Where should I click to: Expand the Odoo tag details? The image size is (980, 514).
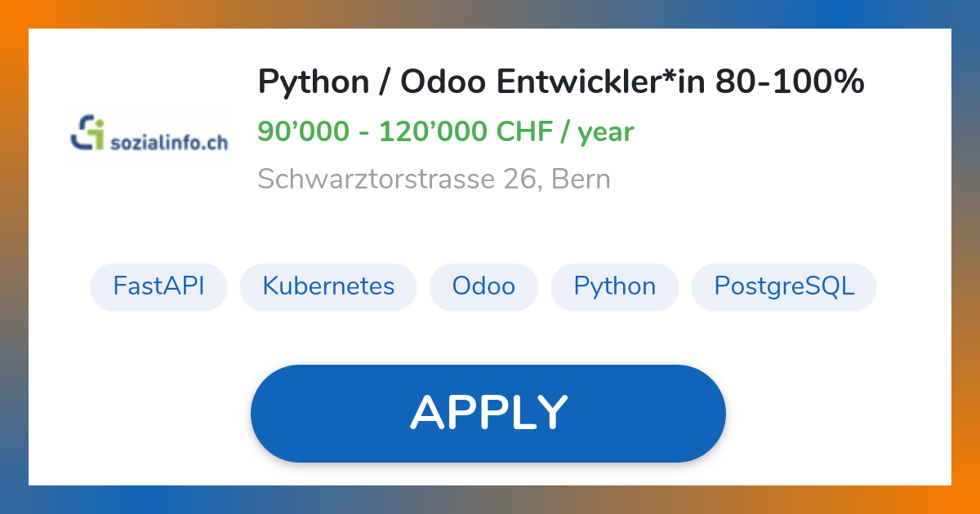pos(483,286)
